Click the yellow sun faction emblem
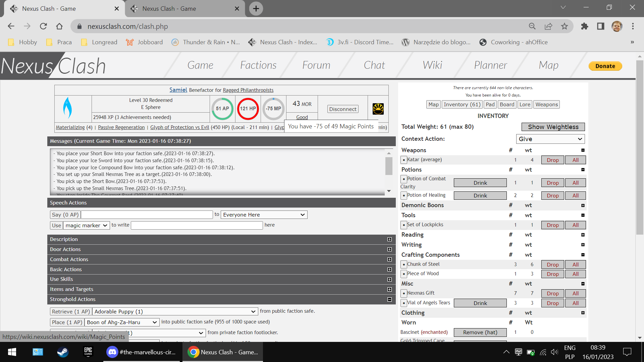 378,109
